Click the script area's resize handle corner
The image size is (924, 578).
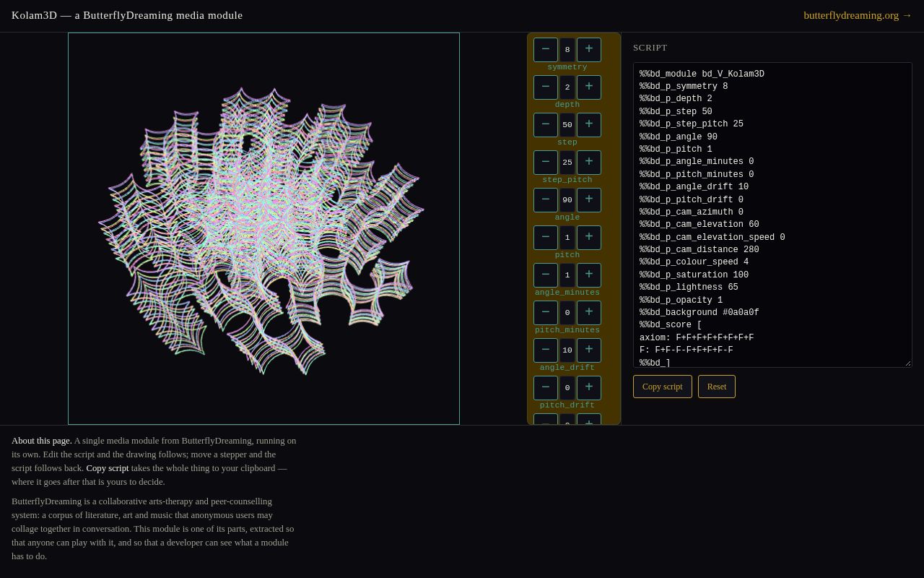click(907, 363)
